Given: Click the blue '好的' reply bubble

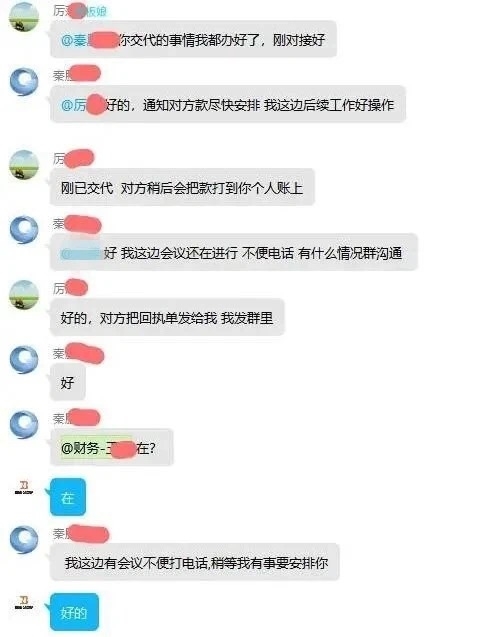Looking at the screenshot, I should [x=74, y=612].
